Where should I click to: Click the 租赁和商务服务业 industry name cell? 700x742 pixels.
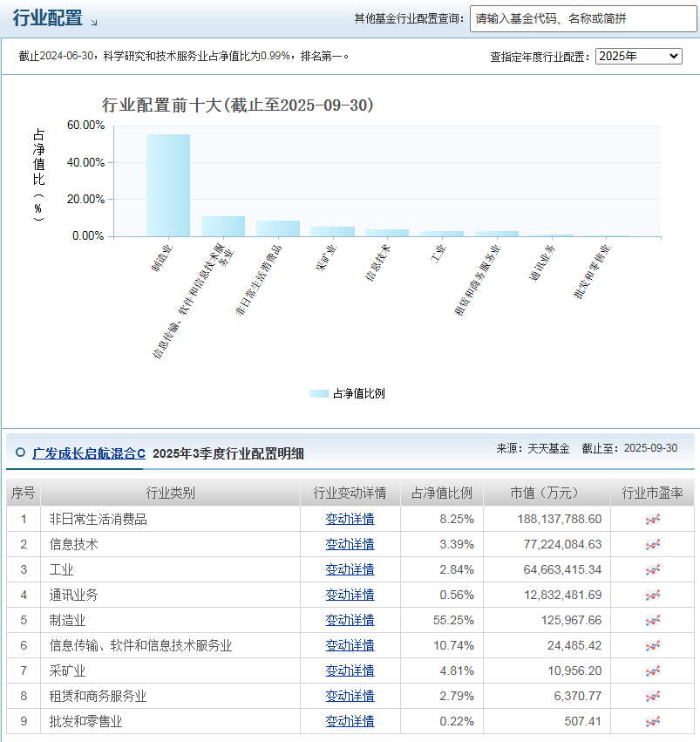tap(170, 696)
